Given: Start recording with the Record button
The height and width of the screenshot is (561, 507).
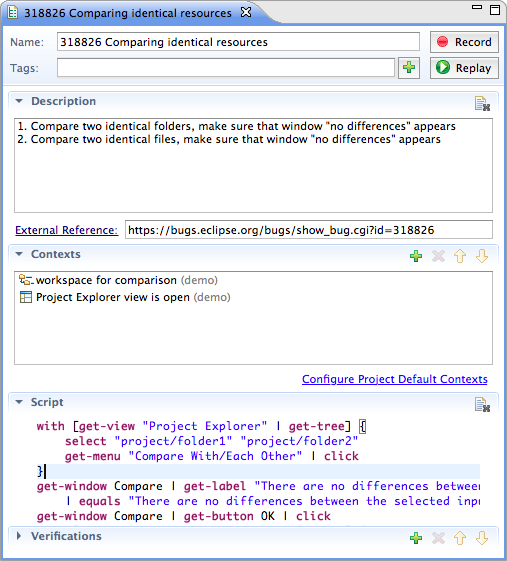Looking at the screenshot, I should pyautogui.click(x=464, y=42).
